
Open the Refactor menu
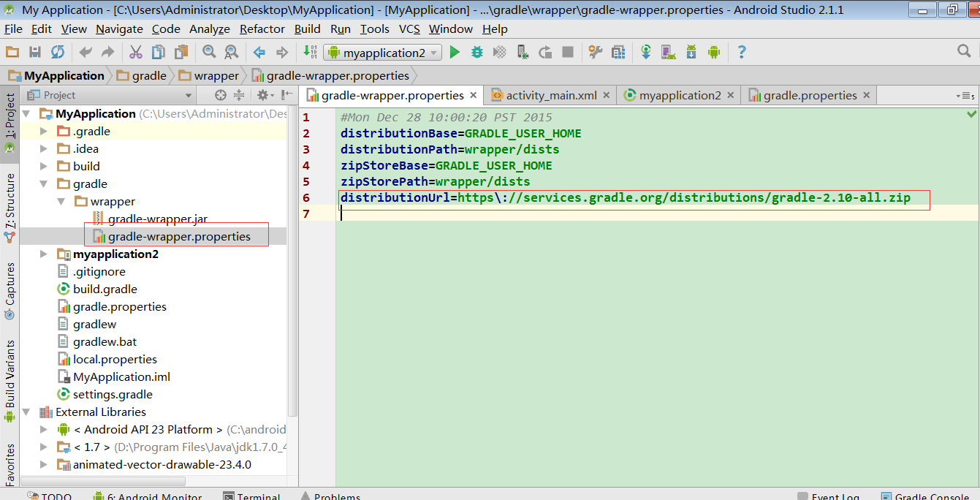point(262,29)
